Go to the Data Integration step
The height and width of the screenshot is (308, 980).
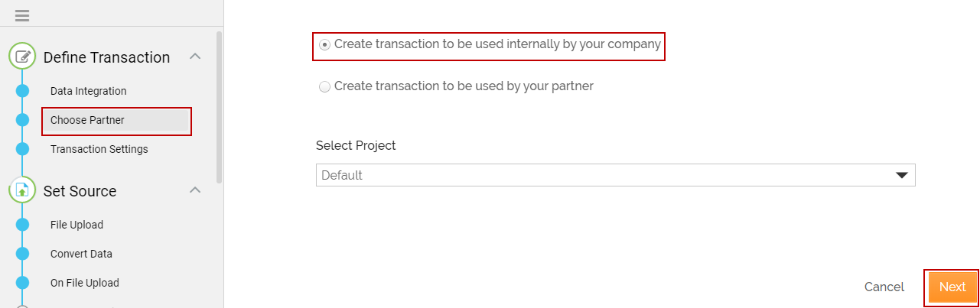point(89,91)
